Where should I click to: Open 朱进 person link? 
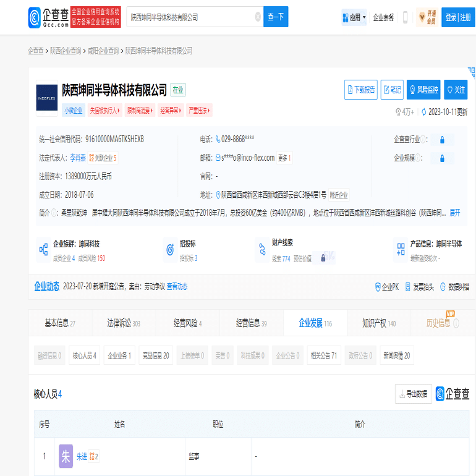tap(82, 457)
